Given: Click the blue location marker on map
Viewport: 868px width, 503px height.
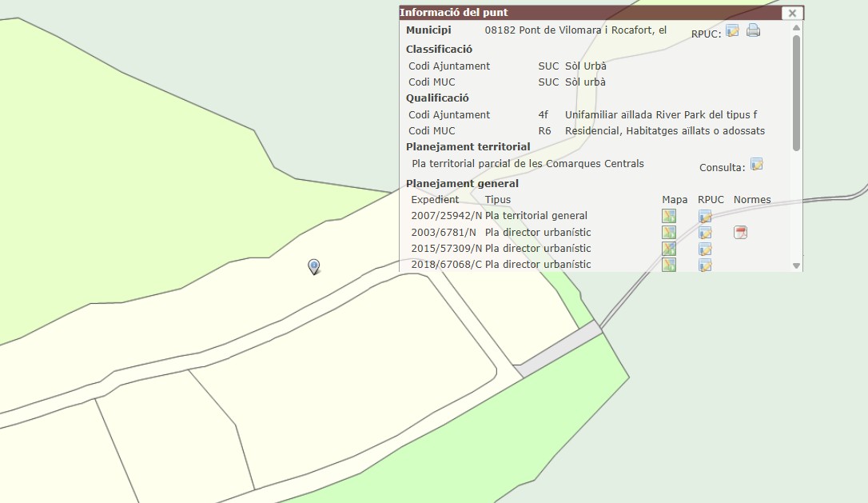Looking at the screenshot, I should [x=314, y=266].
